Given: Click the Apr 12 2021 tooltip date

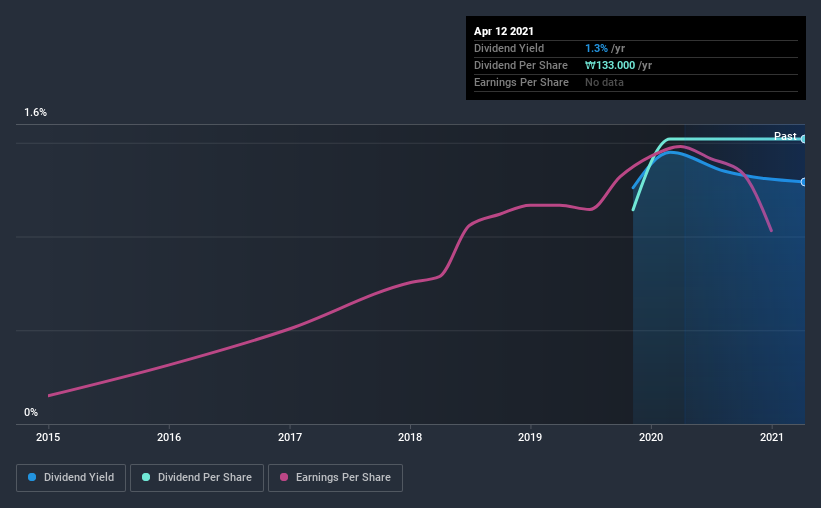Looking at the screenshot, I should pyautogui.click(x=504, y=31).
